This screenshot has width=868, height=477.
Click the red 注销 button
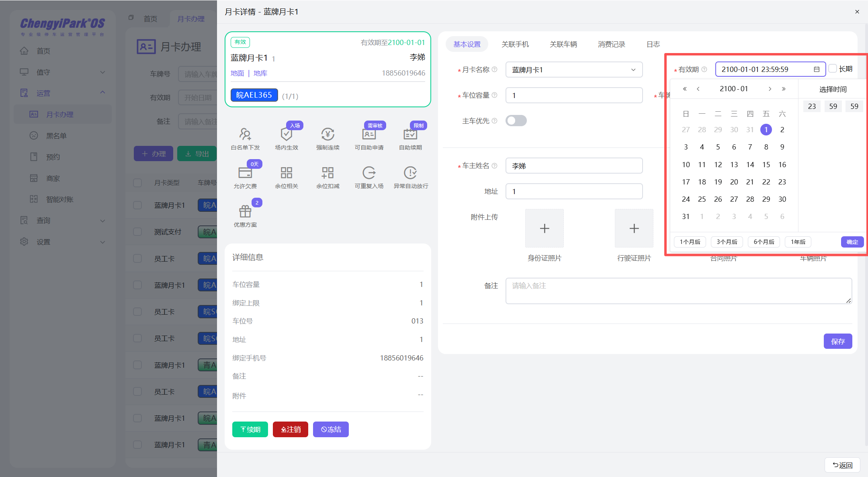coord(290,429)
